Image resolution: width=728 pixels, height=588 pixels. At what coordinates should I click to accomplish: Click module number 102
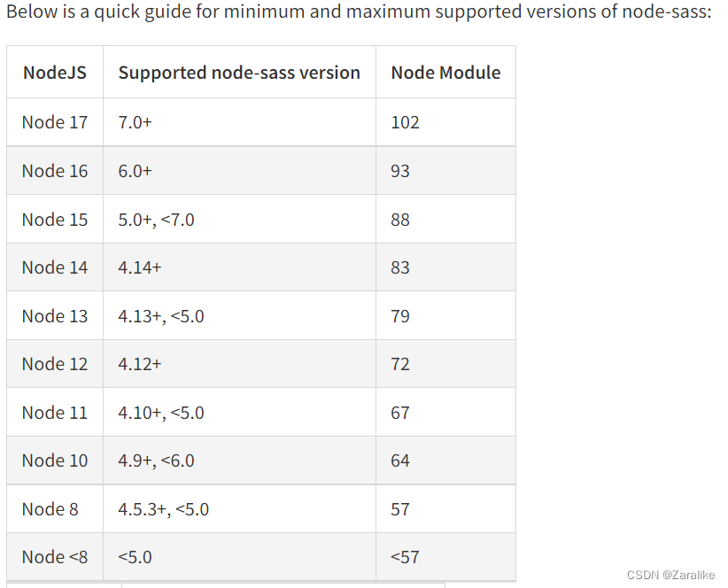click(x=405, y=122)
